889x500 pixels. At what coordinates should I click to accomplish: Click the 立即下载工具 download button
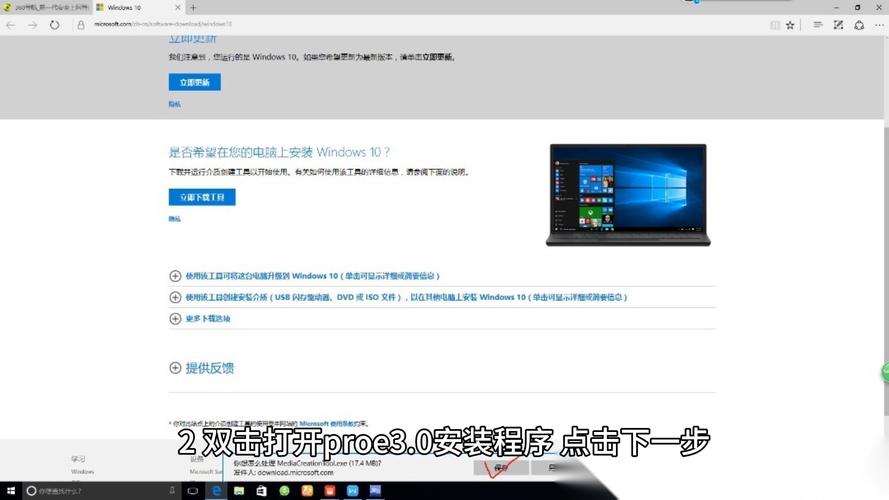[201, 197]
